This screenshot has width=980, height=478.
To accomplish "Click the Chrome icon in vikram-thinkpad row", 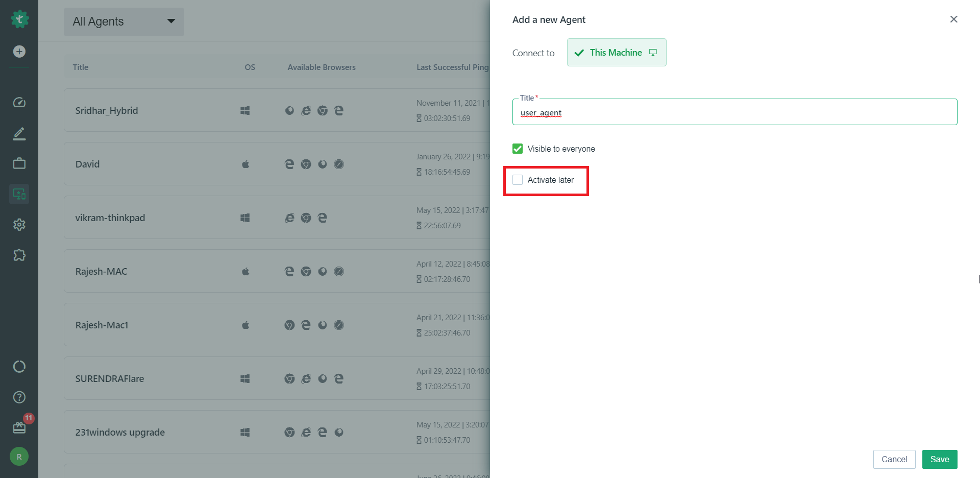I will tap(306, 218).
